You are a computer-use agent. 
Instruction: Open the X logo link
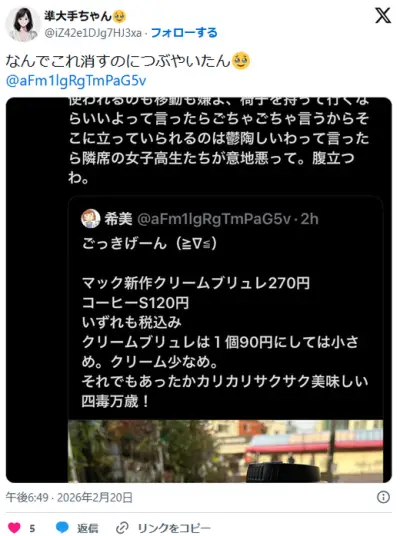[x=383, y=15]
